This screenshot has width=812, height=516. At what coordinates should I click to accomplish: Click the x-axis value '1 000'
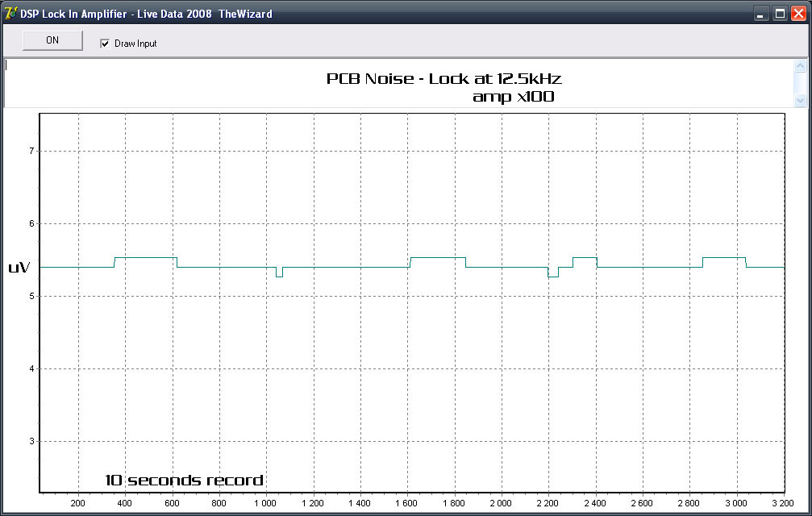tap(265, 503)
